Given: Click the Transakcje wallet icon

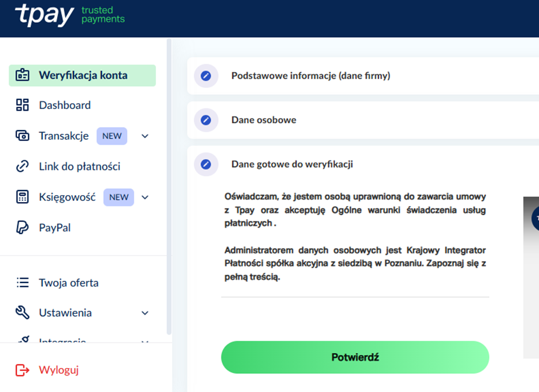Looking at the screenshot, I should click(22, 136).
